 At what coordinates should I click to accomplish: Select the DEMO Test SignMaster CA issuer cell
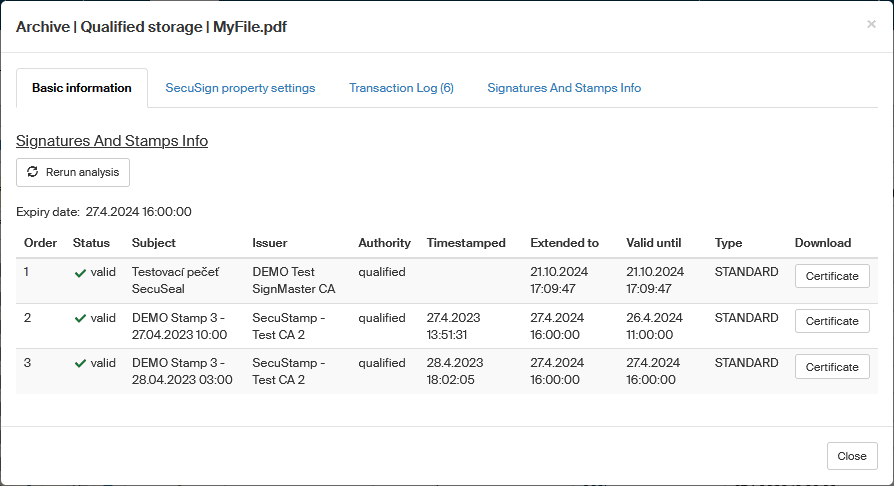pos(294,280)
